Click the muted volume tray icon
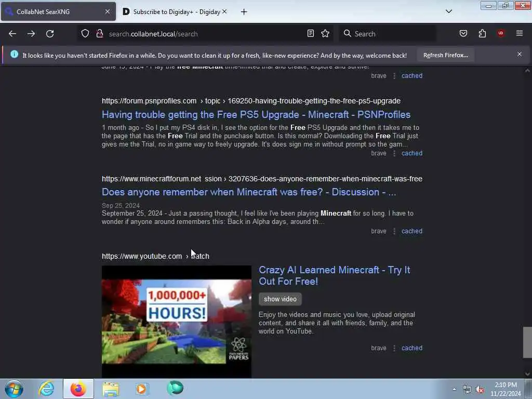Screen dimensions: 532x399 click(x=480, y=390)
